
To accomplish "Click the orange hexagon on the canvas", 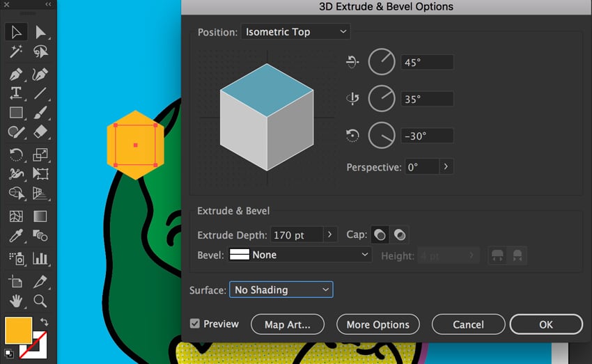I will 136,145.
